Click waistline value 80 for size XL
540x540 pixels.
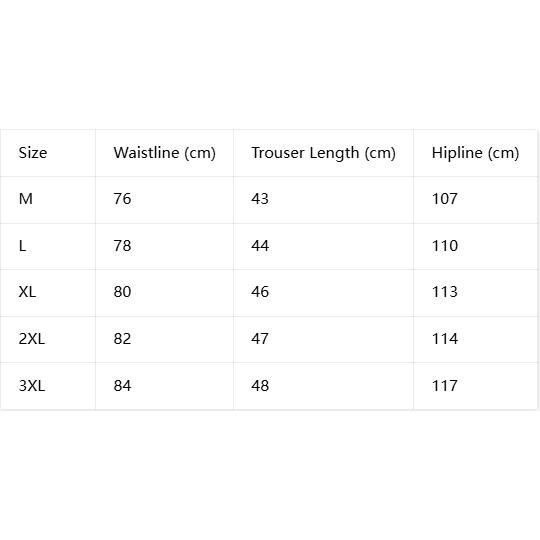(x=122, y=292)
